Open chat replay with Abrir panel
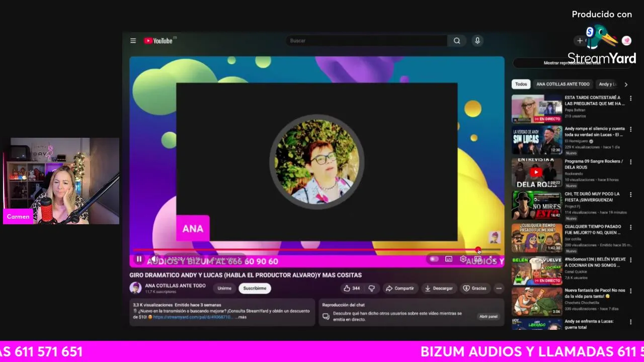This screenshot has width=644, height=362. tap(488, 316)
